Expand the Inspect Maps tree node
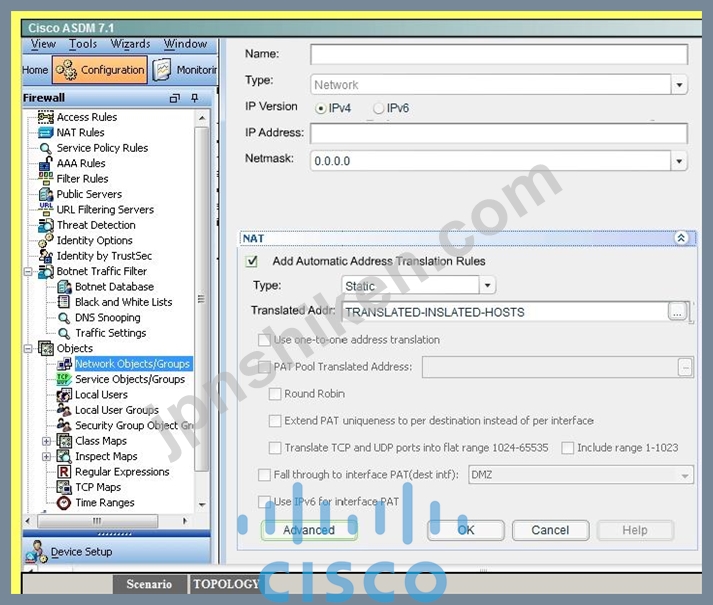This screenshot has width=713, height=605. [46, 456]
